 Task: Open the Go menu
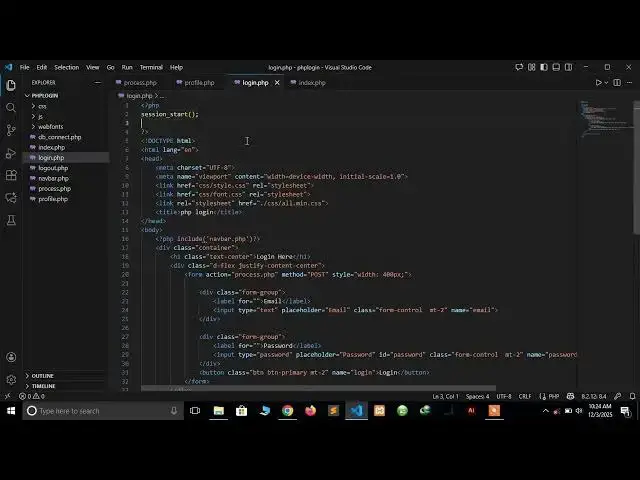tap(111, 67)
